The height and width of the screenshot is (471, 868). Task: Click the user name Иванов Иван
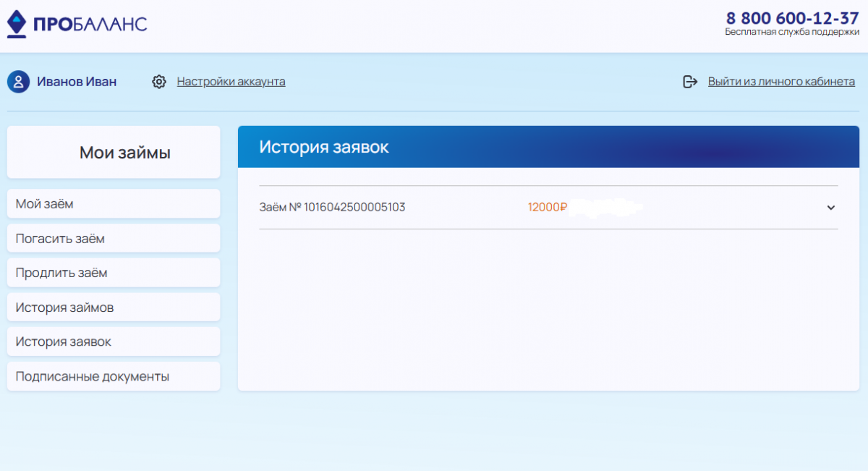tap(77, 82)
